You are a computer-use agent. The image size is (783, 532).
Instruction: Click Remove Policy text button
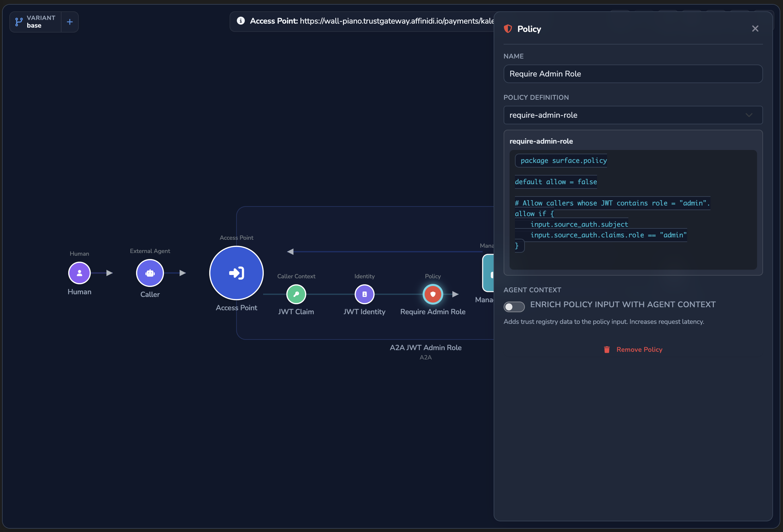(639, 349)
